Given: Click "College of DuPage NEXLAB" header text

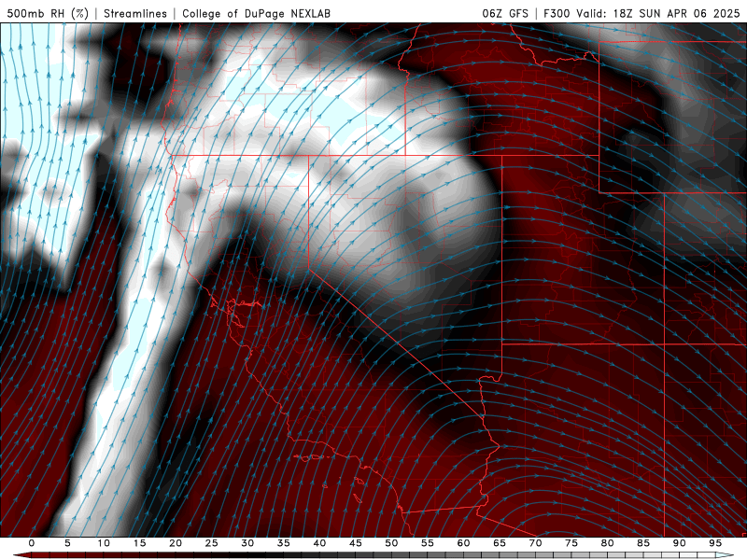Looking at the screenshot, I should pos(256,13).
